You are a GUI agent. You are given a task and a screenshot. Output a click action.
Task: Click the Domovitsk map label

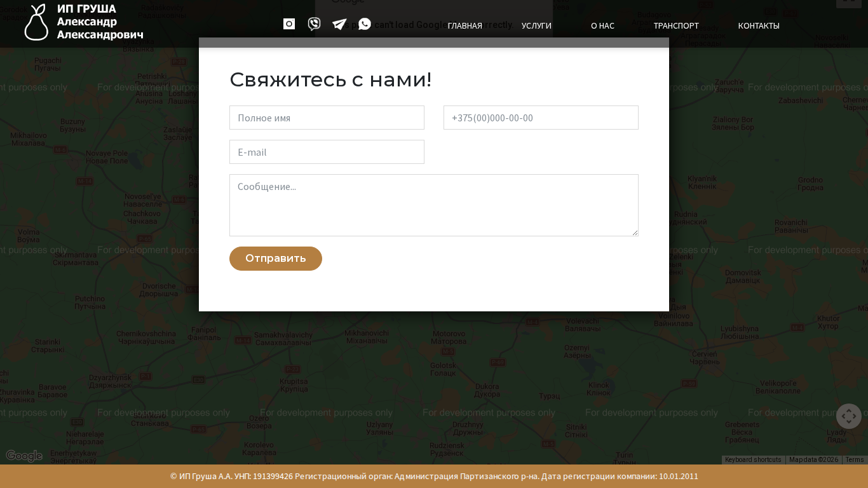pyautogui.click(x=743, y=276)
